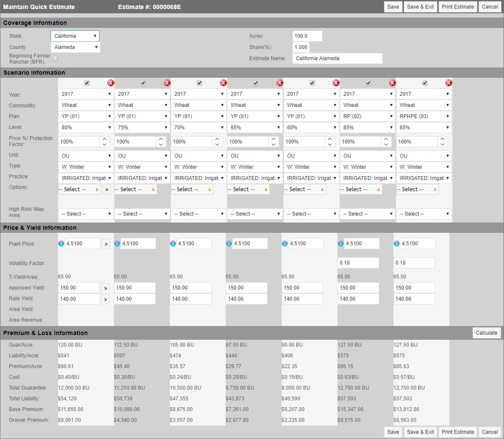Click Plant Price info icon for RP (02) scenario

coord(341,244)
